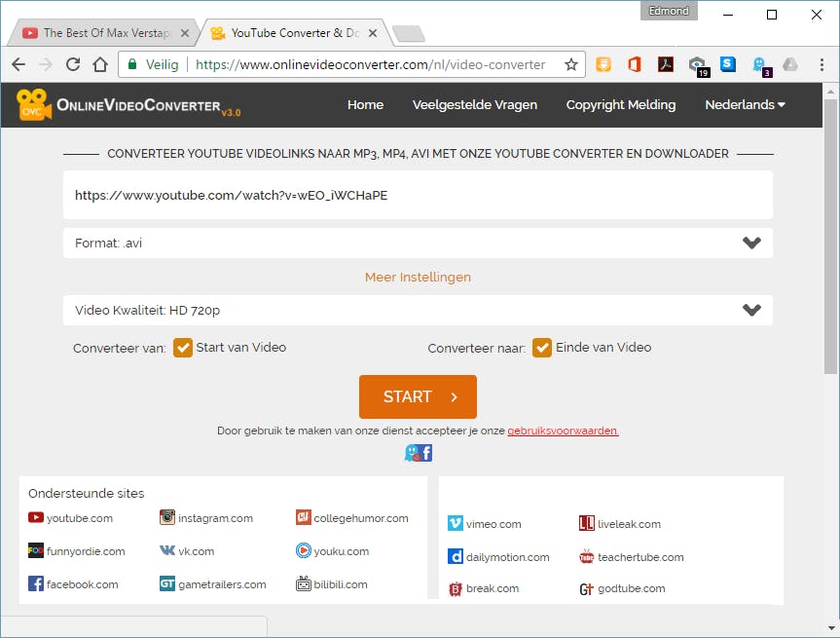Click the browser address bar URL
Image resolution: width=840 pixels, height=638 pixels.
370,65
